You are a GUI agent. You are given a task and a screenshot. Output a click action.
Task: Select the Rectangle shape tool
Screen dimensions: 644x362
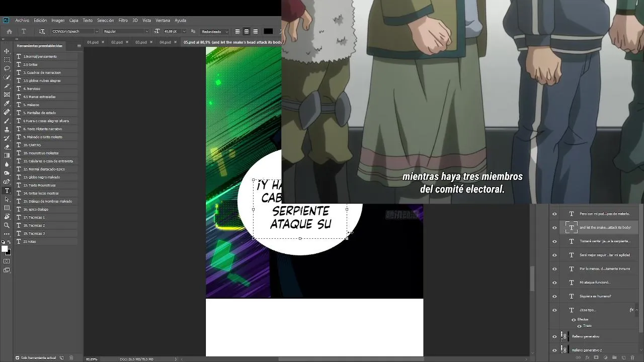(x=7, y=208)
